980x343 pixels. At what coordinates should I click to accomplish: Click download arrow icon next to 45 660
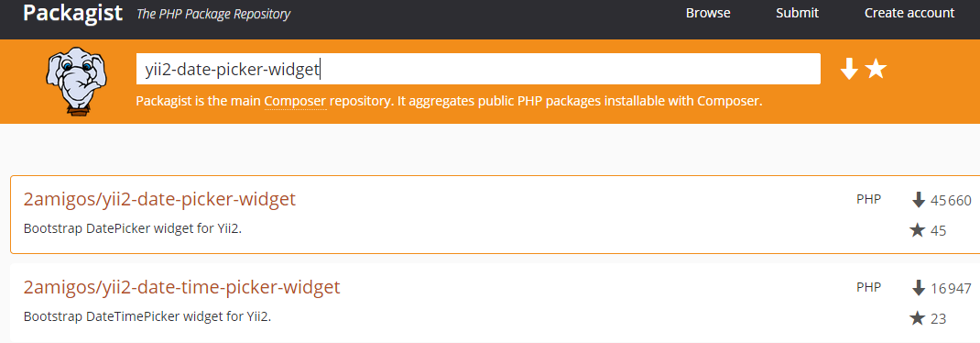click(918, 200)
